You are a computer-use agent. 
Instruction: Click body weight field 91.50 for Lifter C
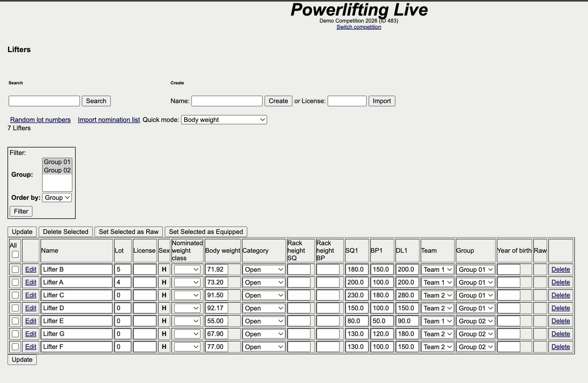pos(217,295)
